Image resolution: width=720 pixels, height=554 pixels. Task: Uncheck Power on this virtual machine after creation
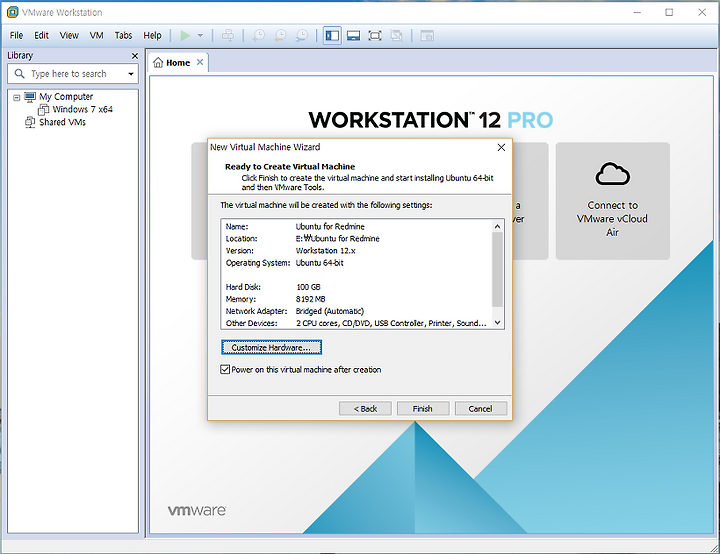(225, 369)
